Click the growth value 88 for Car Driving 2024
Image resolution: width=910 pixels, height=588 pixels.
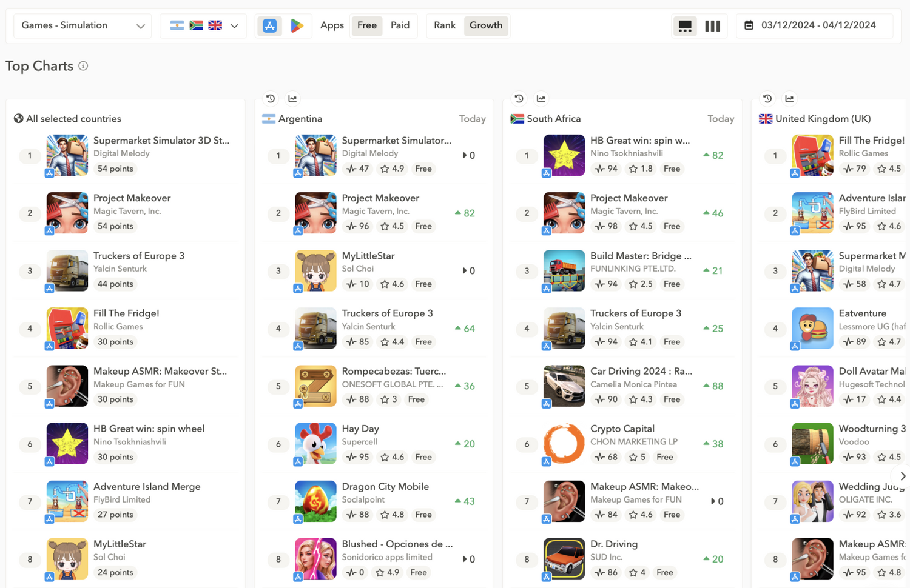[713, 386]
